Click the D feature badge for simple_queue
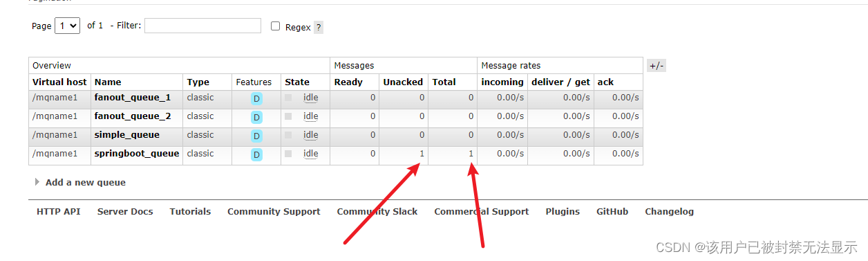This screenshot has width=868, height=261. [x=256, y=136]
